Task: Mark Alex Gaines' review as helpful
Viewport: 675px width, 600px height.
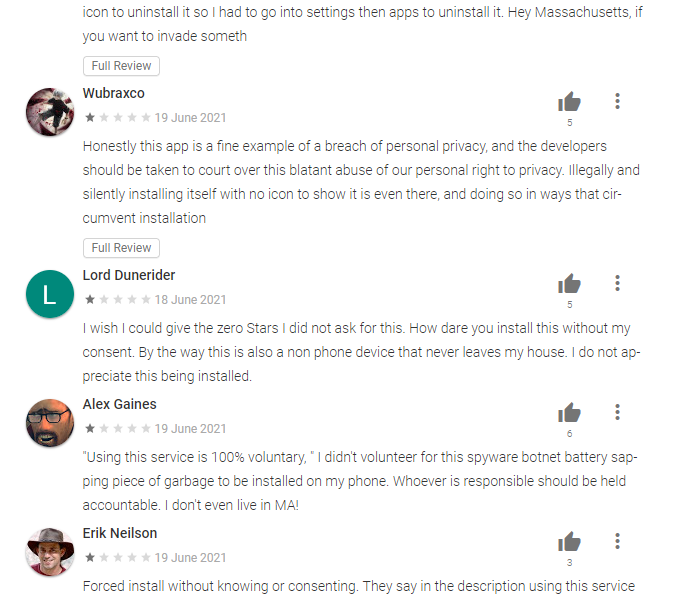Action: tap(569, 413)
